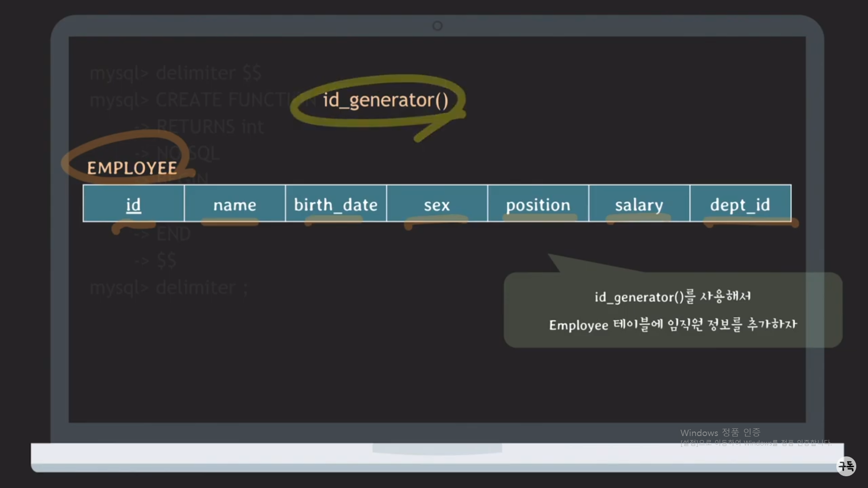This screenshot has width=868, height=488.
Task: Select the name column header
Action: [235, 204]
